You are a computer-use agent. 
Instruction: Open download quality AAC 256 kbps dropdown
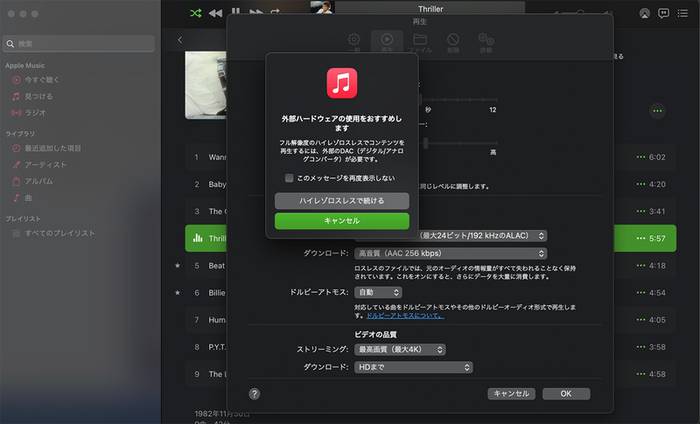(450, 254)
